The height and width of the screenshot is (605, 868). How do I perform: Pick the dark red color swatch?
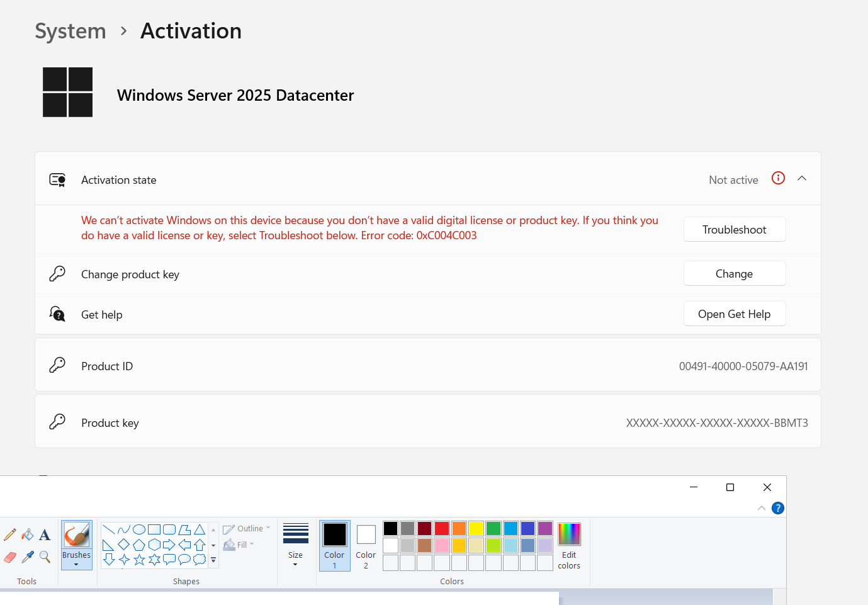click(425, 528)
